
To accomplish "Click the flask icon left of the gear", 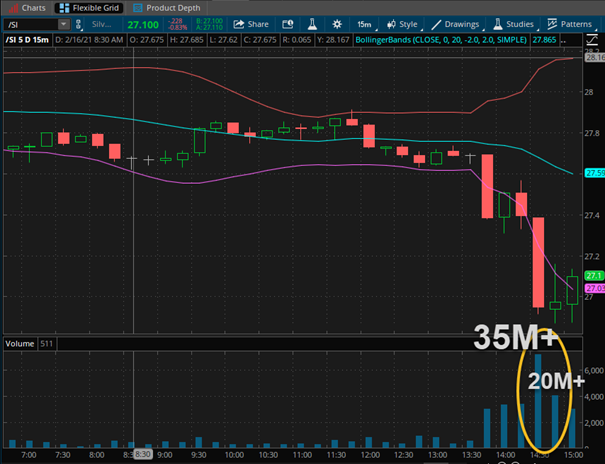I will pos(310,23).
